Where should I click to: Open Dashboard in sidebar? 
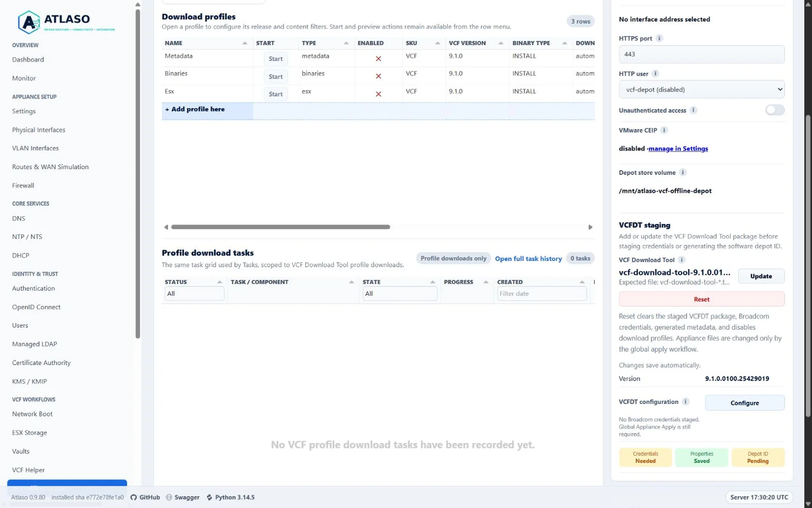click(28, 59)
